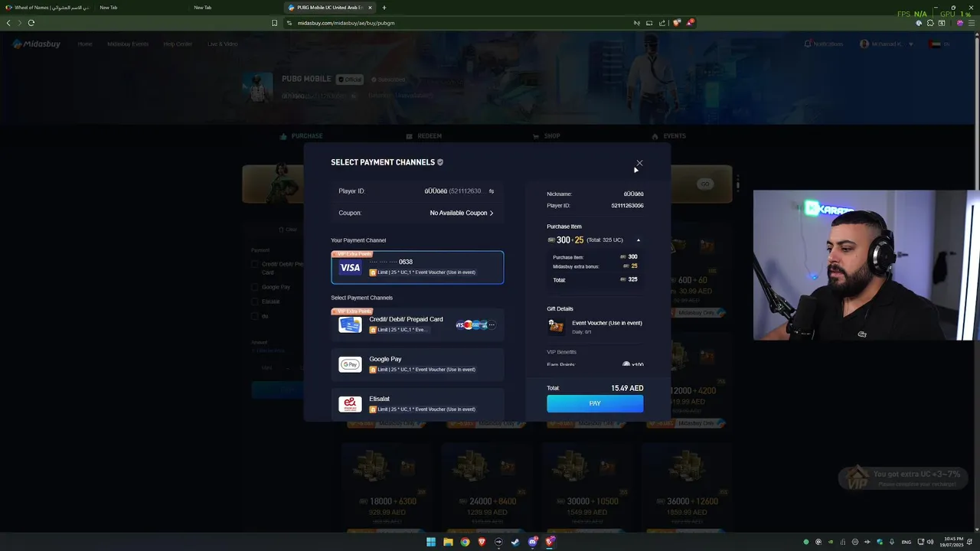Click the Event Voucher gift thumbnail

(557, 327)
